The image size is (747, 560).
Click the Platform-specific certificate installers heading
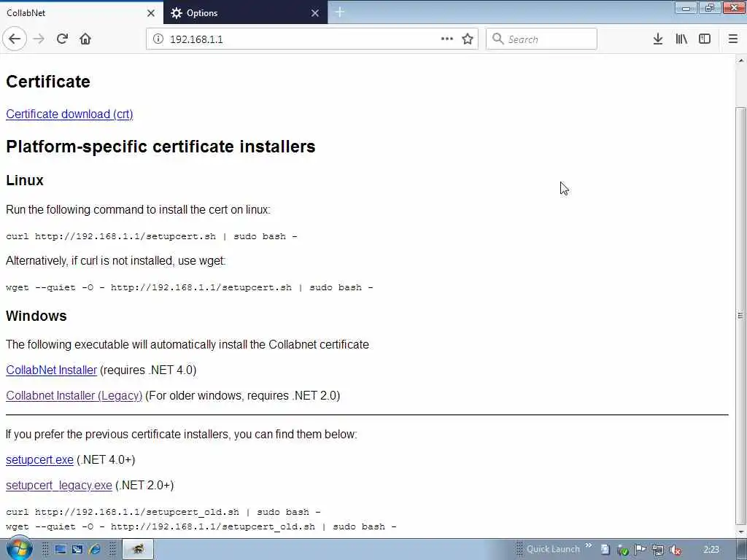(x=160, y=146)
